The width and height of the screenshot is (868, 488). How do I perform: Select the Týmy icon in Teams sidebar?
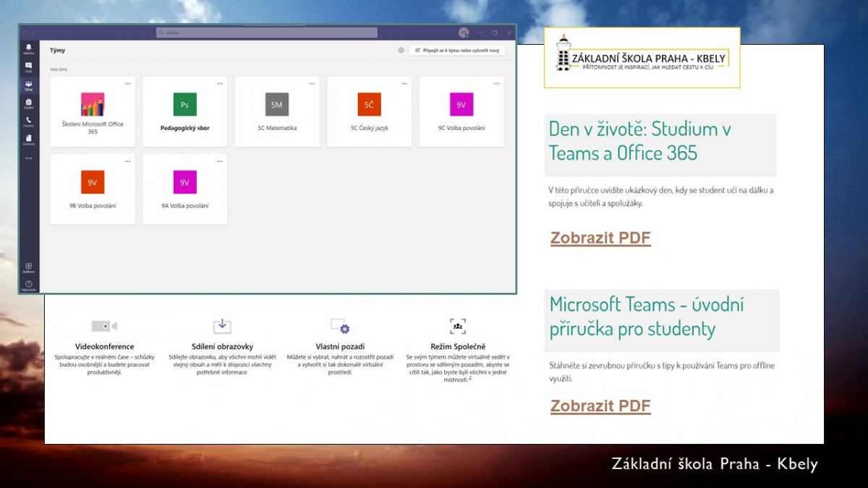pyautogui.click(x=29, y=85)
